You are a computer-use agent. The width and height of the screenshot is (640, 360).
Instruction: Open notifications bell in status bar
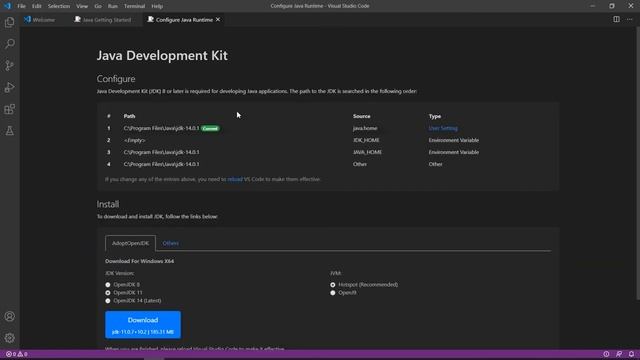631,354
